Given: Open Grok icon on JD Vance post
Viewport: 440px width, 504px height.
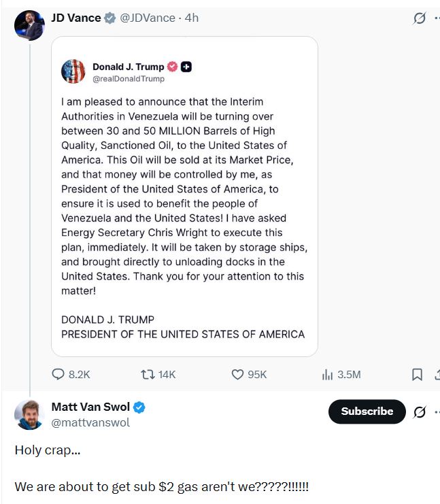Looking at the screenshot, I should click(x=420, y=18).
